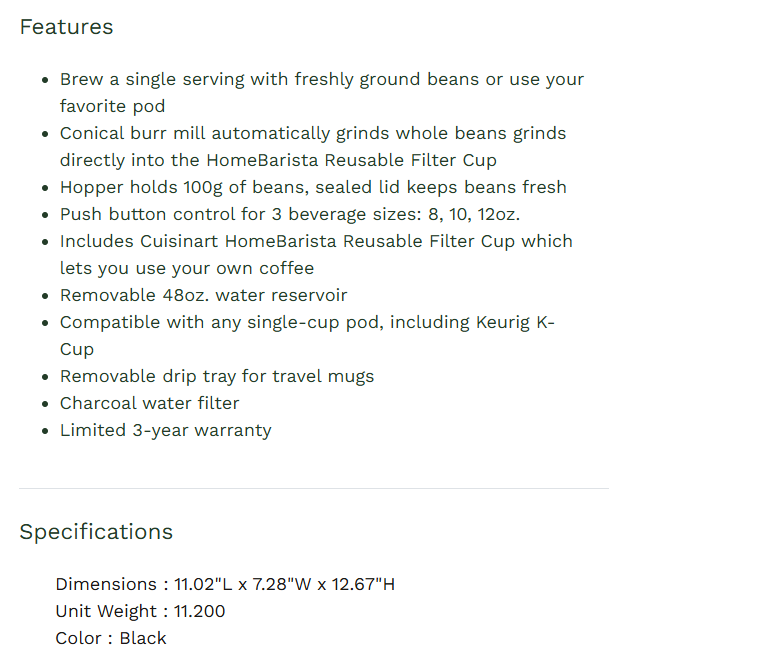The height and width of the screenshot is (664, 757).
Task: Click the horizontal divider above Specifications
Action: pos(313,489)
